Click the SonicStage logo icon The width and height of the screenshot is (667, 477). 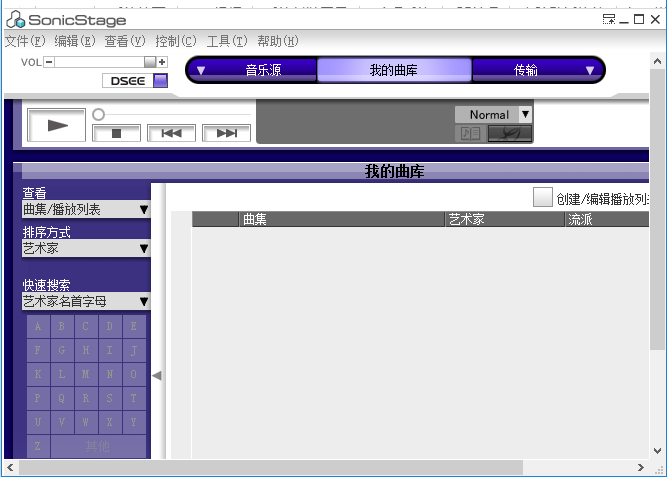click(16, 20)
